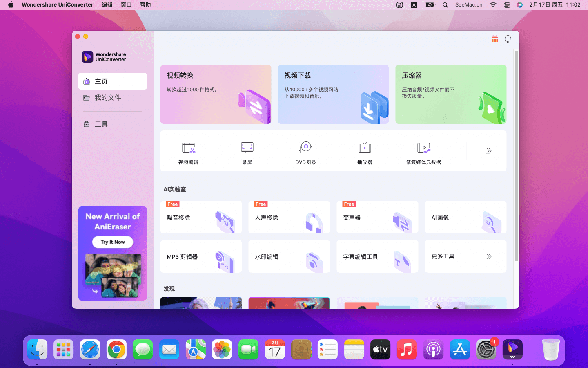The width and height of the screenshot is (588, 368).
Task: Open the second discover thumbnail with red background
Action: (x=289, y=303)
